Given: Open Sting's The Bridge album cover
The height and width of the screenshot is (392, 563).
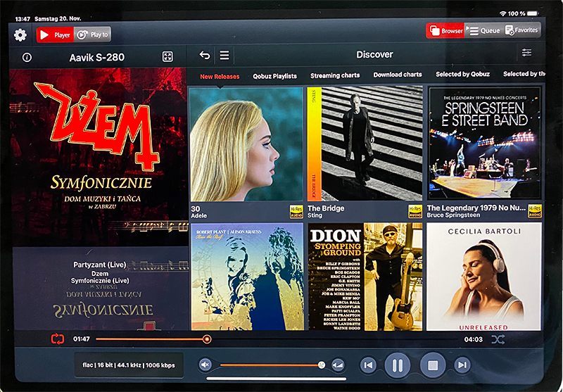Looking at the screenshot, I should point(365,144).
